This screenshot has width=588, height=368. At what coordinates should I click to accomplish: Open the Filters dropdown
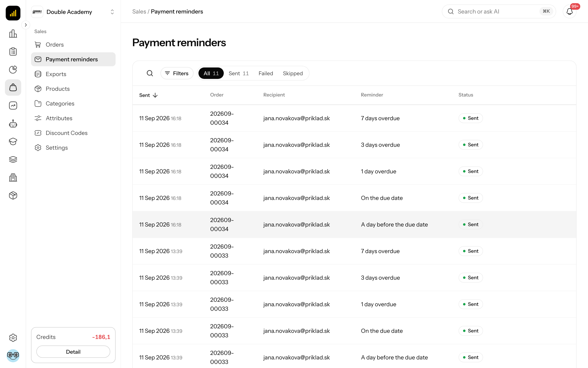point(177,73)
